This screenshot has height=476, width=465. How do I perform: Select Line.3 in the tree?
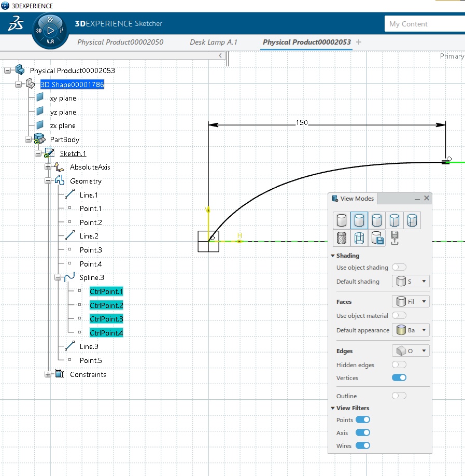[89, 346]
